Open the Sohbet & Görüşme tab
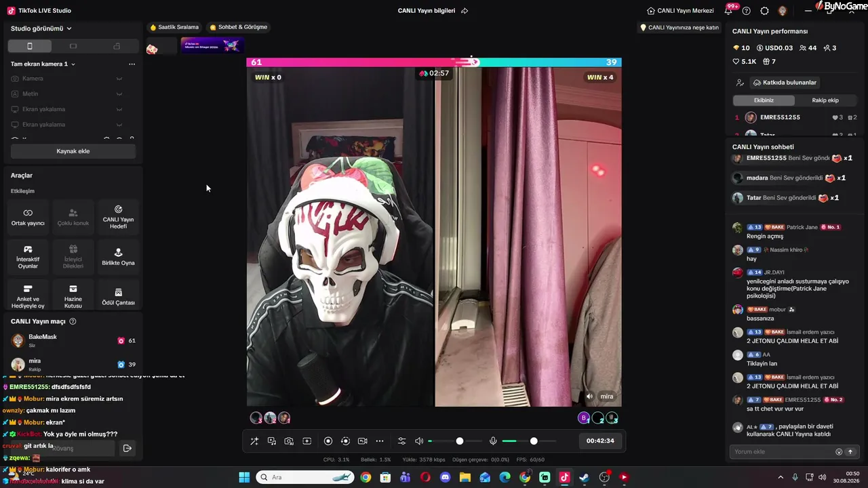Image resolution: width=868 pixels, height=488 pixels. pyautogui.click(x=239, y=27)
